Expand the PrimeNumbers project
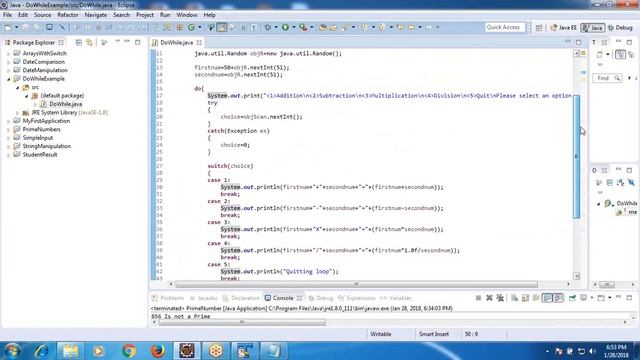 8,129
